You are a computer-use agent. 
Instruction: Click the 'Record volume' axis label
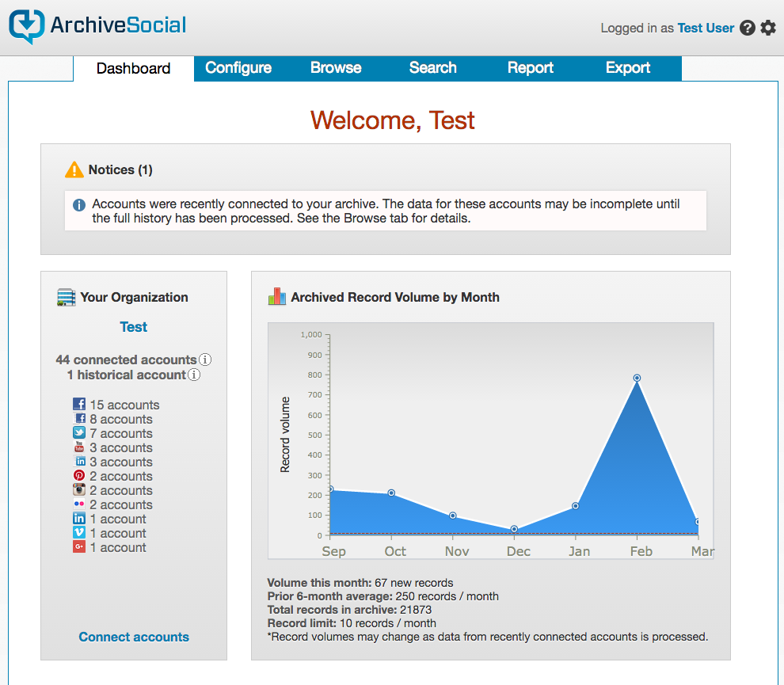click(x=285, y=435)
